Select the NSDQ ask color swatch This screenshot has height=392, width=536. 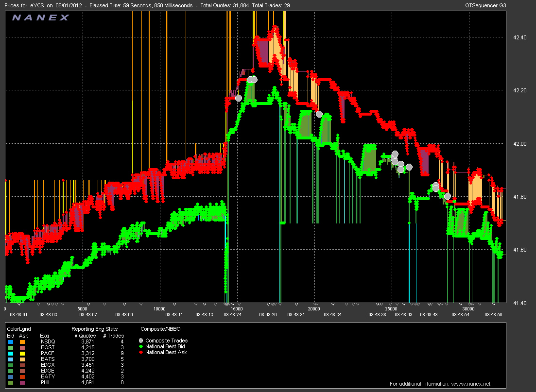point(22,342)
